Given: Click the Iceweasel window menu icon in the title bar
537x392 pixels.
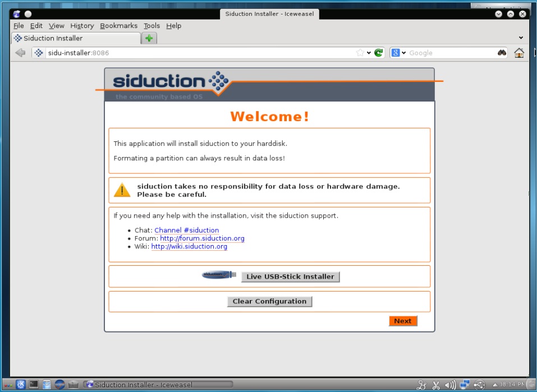Looking at the screenshot, I should click(16, 14).
